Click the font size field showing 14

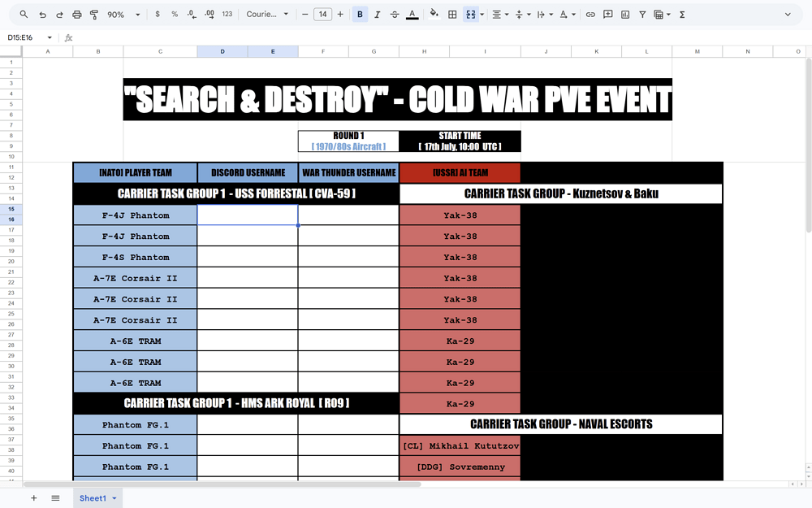click(x=322, y=15)
